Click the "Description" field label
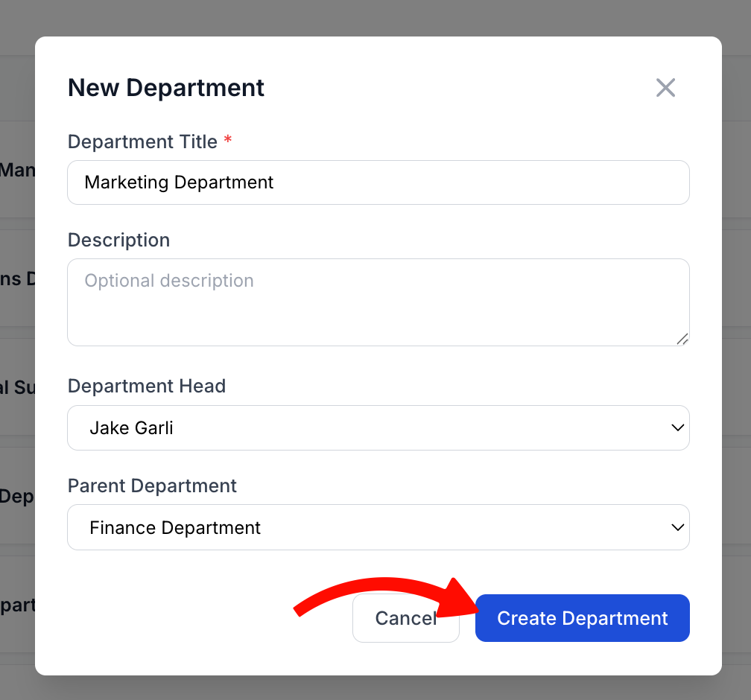This screenshot has height=700, width=751. (x=118, y=240)
